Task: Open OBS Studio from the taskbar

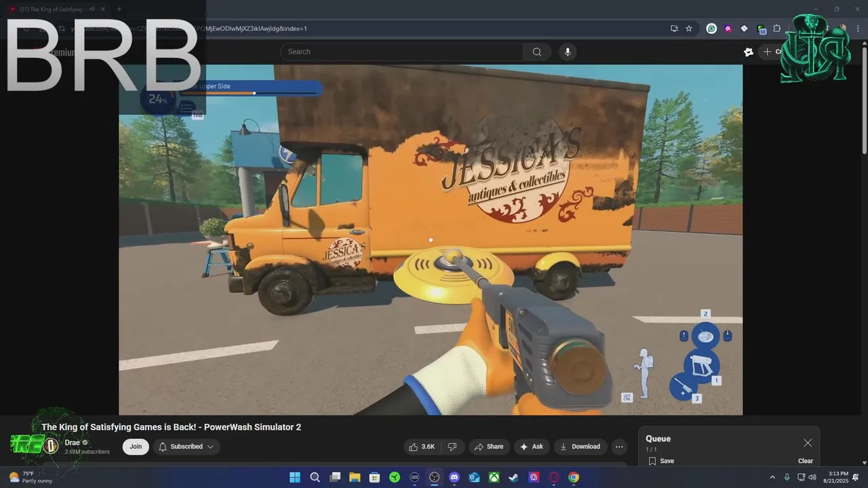Action: pos(434,477)
